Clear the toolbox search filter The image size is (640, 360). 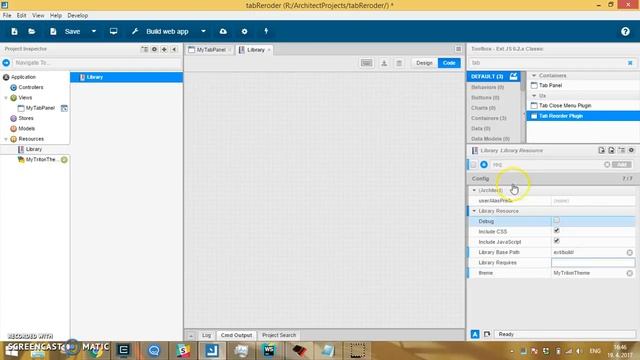630,63
